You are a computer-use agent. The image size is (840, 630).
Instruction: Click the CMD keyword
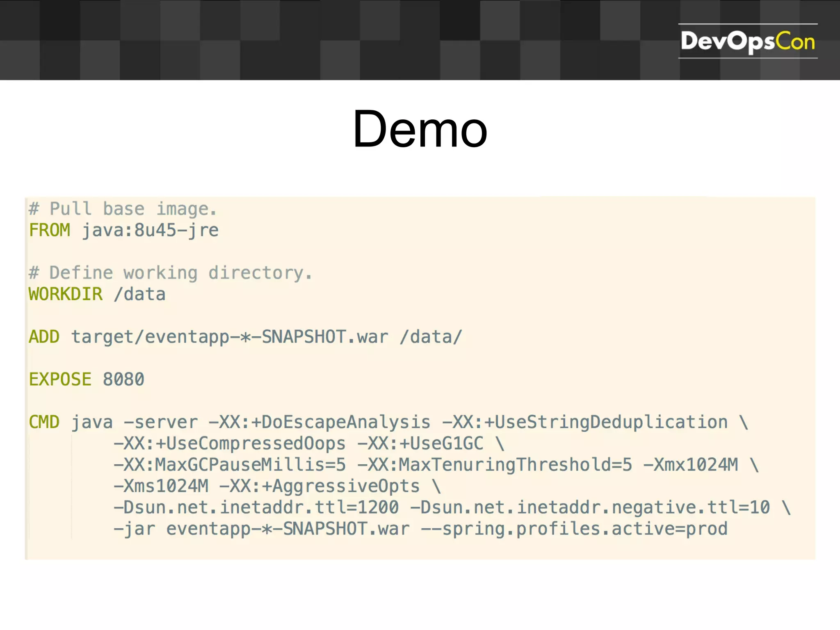tap(44, 422)
